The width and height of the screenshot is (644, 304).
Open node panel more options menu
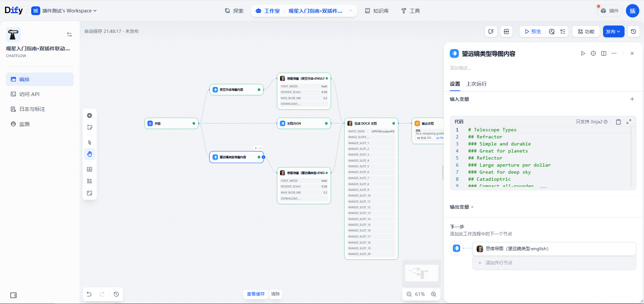pos(614,53)
